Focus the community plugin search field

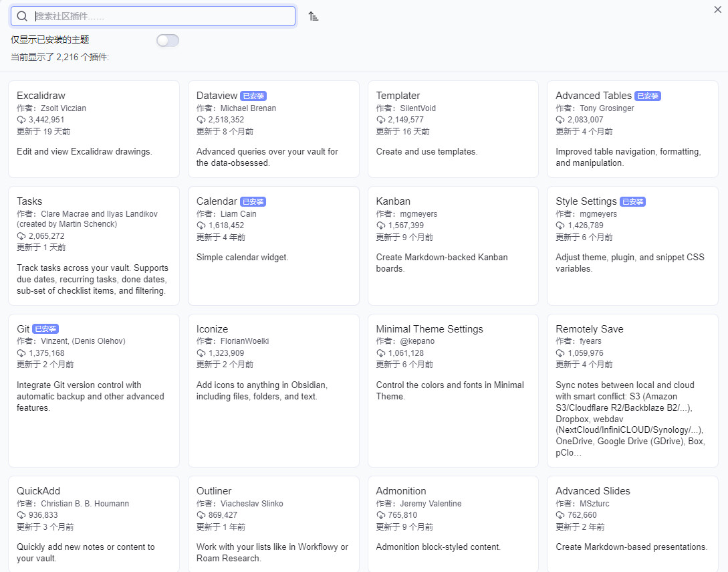point(160,16)
